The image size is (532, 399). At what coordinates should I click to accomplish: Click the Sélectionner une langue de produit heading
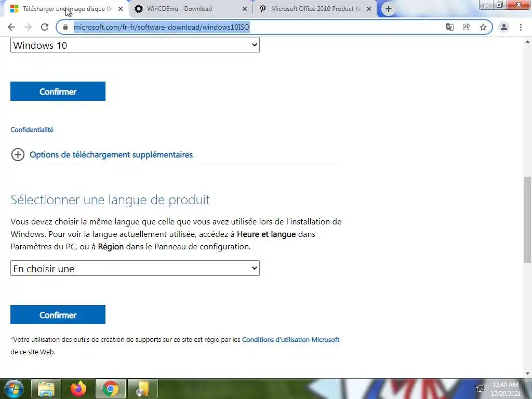click(x=110, y=199)
